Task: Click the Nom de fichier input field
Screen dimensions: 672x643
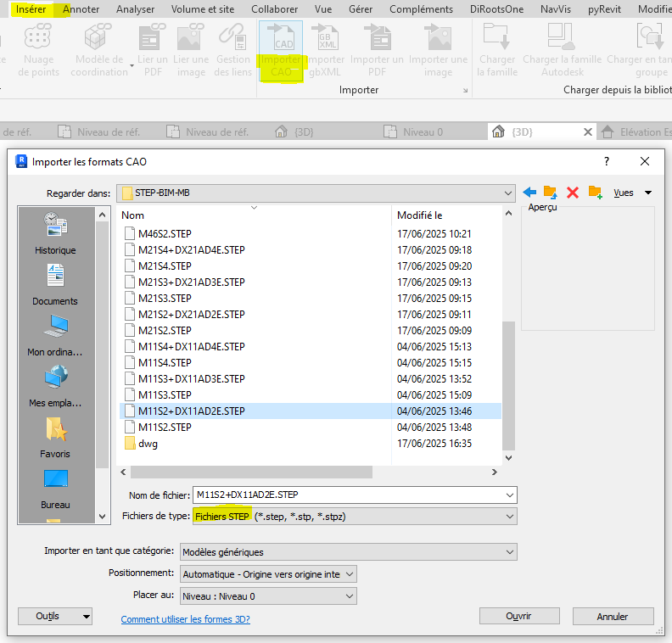Action: (x=348, y=495)
